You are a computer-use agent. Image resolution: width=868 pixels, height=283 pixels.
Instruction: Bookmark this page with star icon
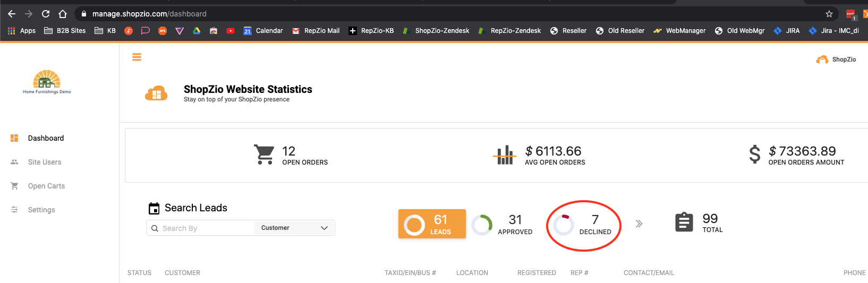pos(829,14)
